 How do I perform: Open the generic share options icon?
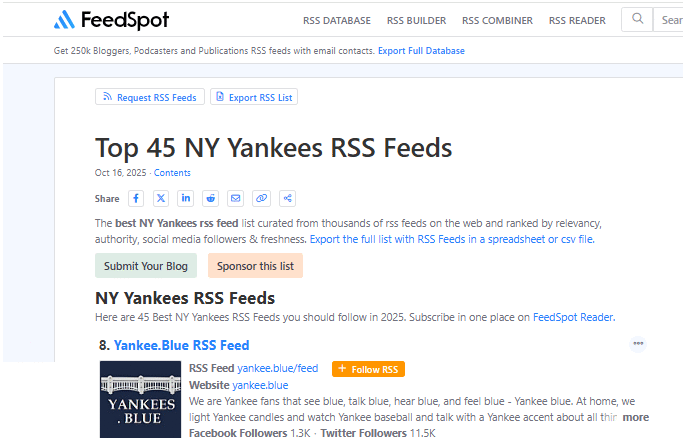(x=287, y=198)
